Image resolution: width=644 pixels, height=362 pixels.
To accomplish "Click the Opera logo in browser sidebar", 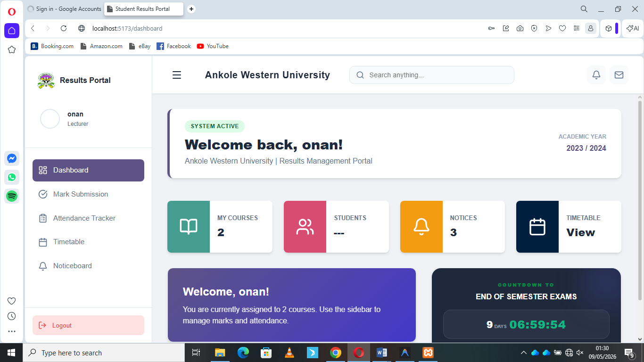I will point(12,12).
